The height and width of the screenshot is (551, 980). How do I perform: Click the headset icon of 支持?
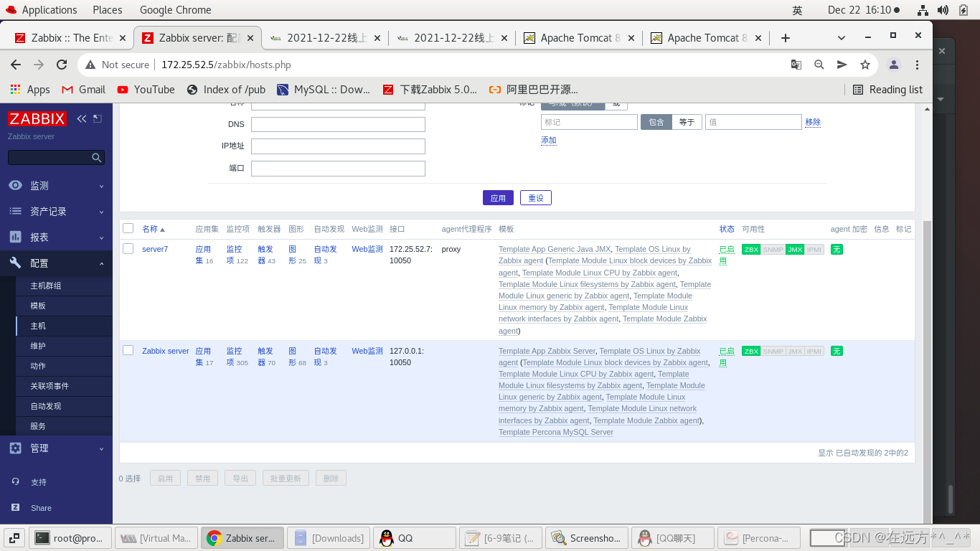point(15,482)
